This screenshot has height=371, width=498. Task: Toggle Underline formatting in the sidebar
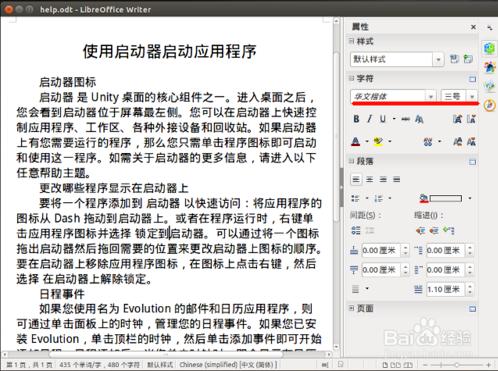(383, 119)
